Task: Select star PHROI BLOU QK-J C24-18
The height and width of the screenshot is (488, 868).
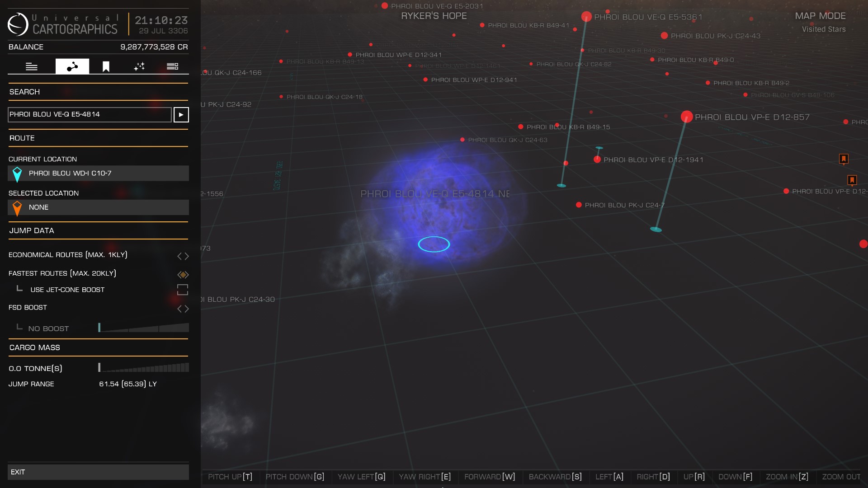Action: [281, 97]
